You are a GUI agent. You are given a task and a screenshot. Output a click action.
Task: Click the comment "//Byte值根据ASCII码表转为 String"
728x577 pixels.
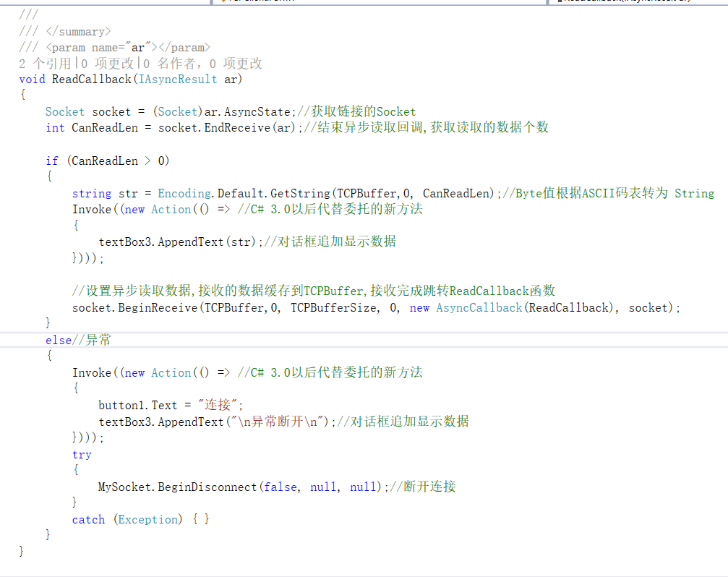(x=609, y=194)
